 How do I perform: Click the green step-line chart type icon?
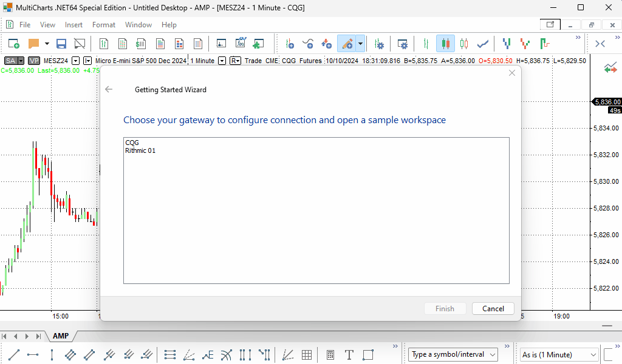pos(544,44)
